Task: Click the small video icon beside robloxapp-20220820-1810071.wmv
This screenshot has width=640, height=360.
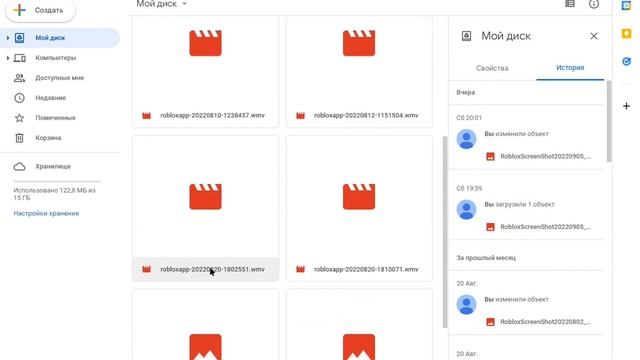Action: coord(300,269)
